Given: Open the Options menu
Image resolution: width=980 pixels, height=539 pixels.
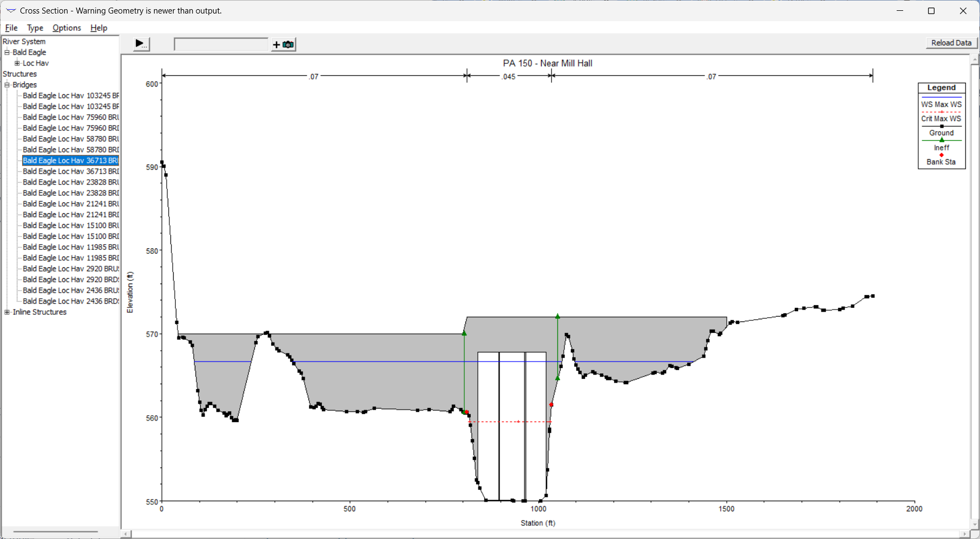Looking at the screenshot, I should [67, 28].
